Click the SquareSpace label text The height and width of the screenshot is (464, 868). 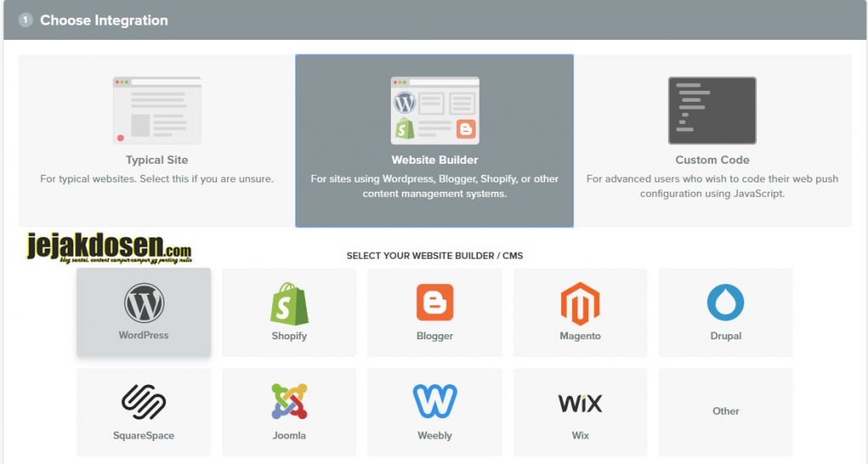[x=144, y=435]
